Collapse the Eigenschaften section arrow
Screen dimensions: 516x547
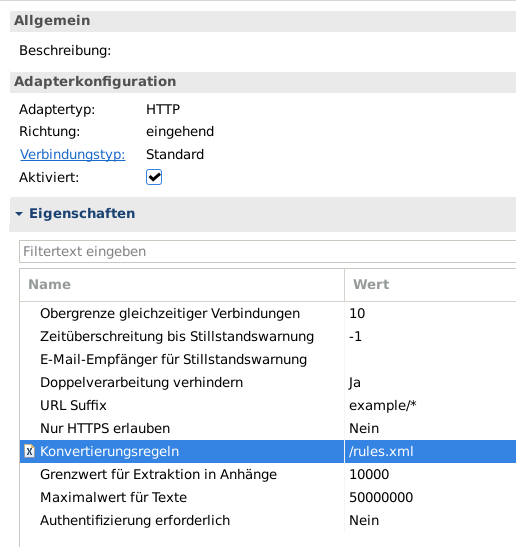[19, 213]
